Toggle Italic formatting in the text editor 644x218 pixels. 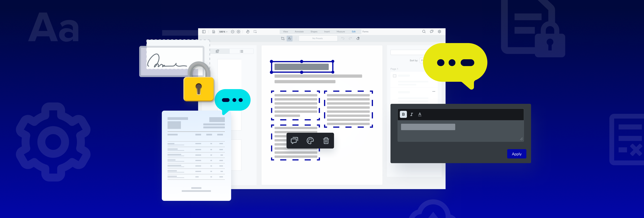click(x=412, y=114)
